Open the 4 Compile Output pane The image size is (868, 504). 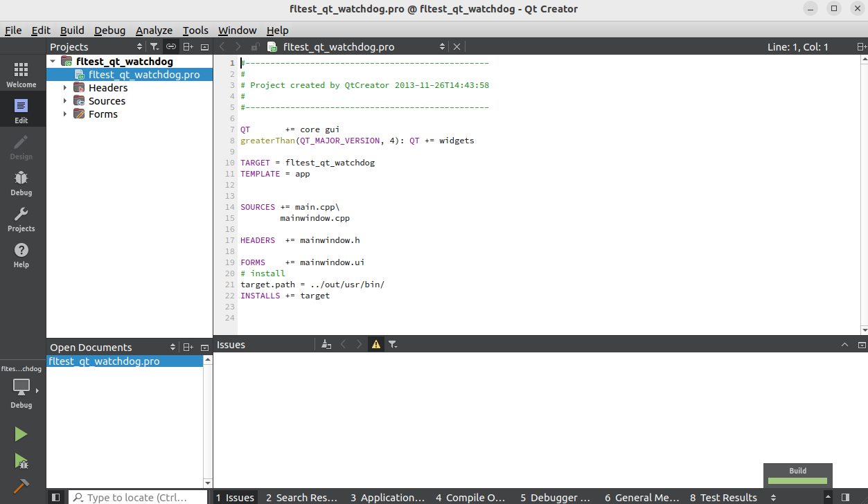pyautogui.click(x=470, y=497)
